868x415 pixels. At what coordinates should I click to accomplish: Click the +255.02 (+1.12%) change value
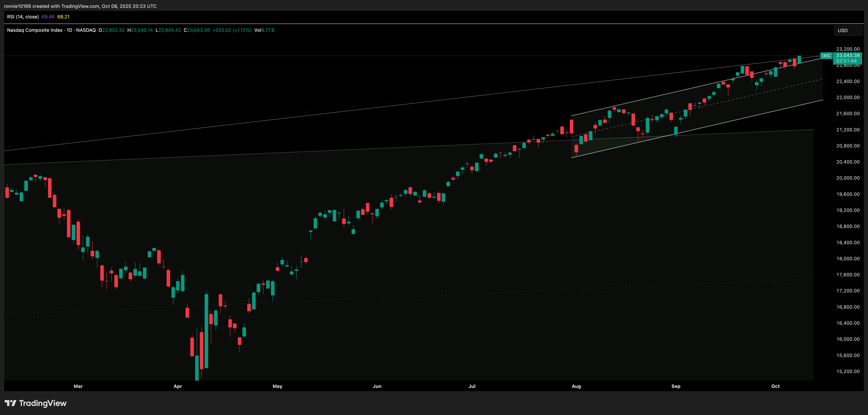[x=232, y=30]
